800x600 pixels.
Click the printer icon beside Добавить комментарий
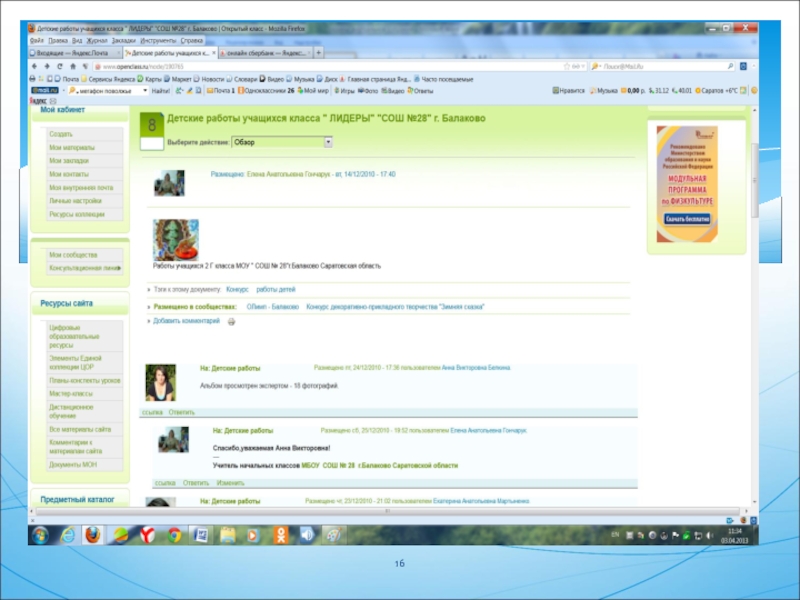click(231, 322)
